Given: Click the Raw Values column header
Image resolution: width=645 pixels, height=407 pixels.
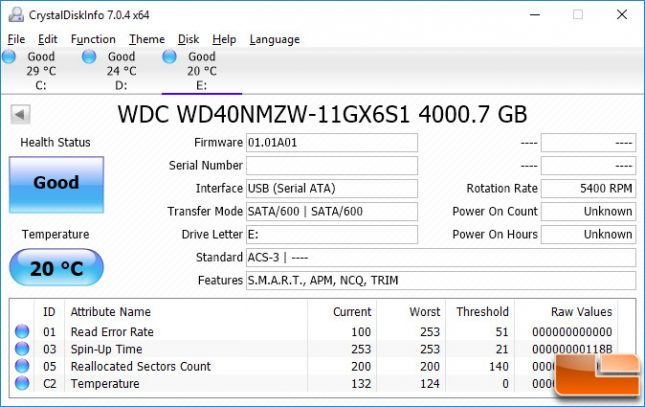Looking at the screenshot, I should [581, 312].
